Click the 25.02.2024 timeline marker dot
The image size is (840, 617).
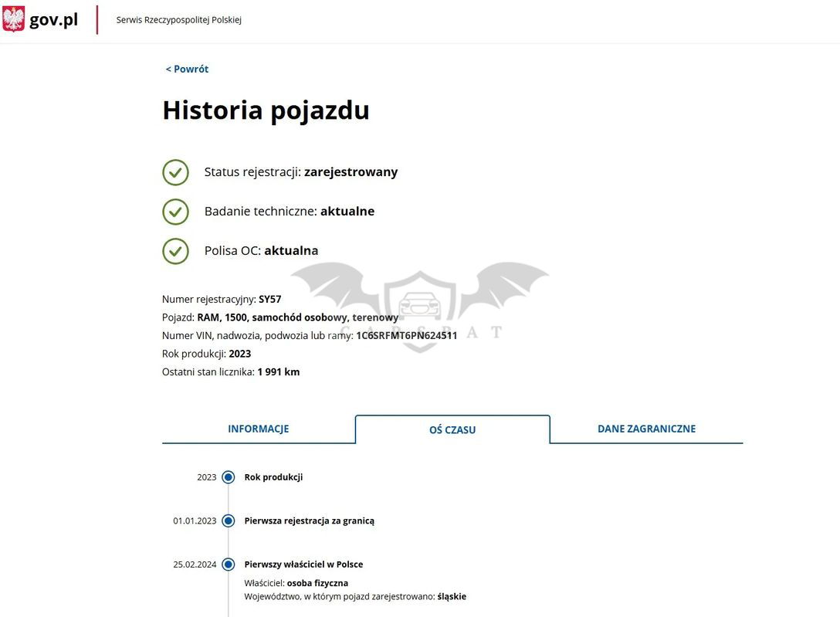(x=228, y=564)
